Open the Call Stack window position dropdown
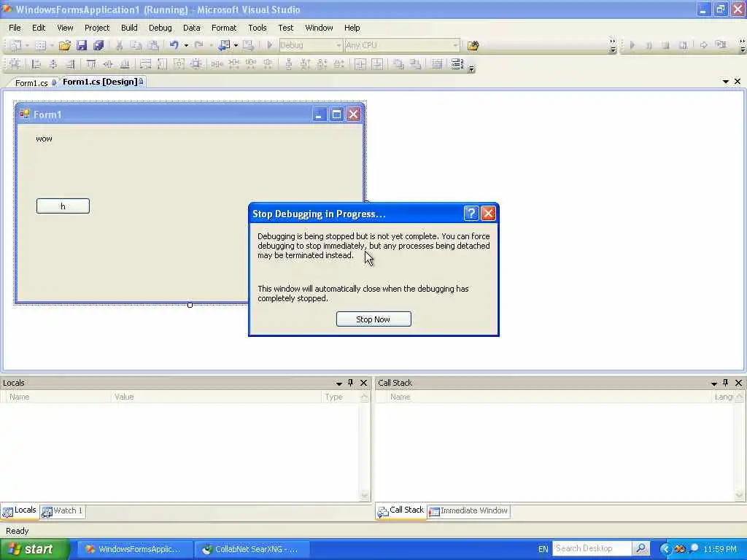 [714, 384]
